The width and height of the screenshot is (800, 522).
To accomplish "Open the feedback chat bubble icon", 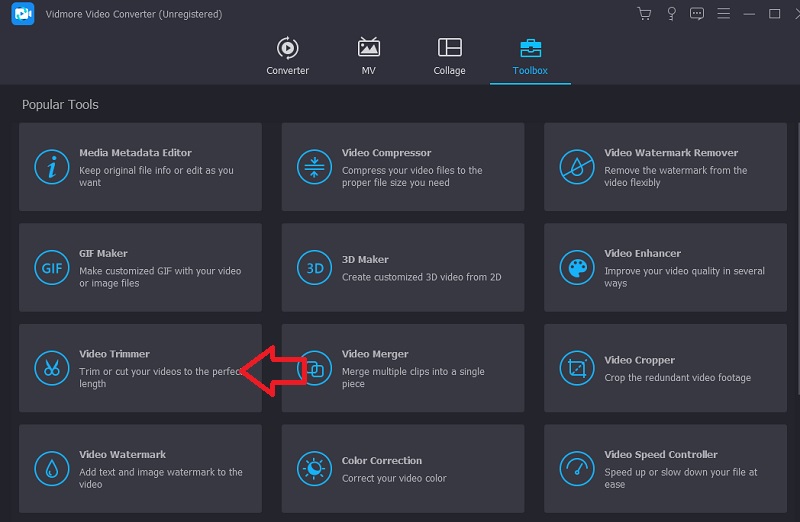I will (696, 14).
